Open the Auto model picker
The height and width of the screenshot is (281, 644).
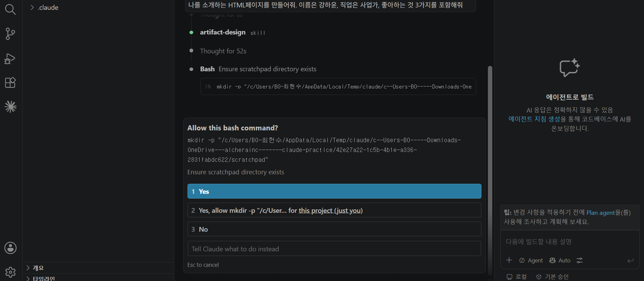pyautogui.click(x=560, y=260)
